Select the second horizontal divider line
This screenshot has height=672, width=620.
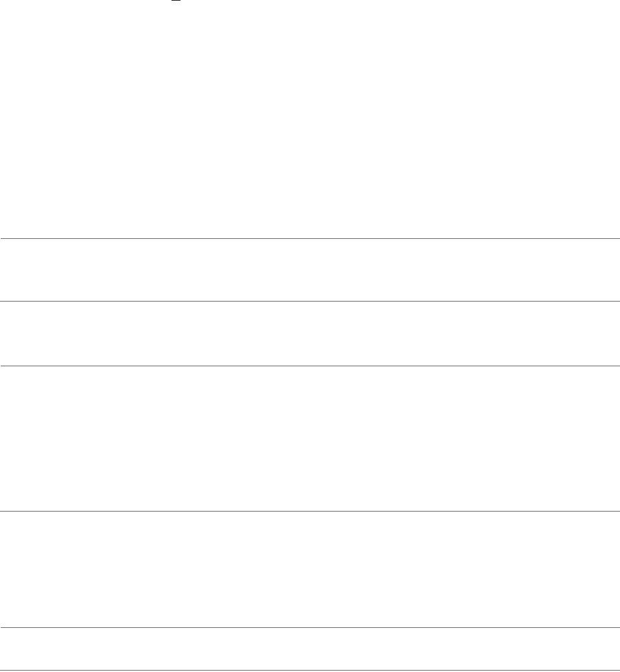click(x=310, y=302)
